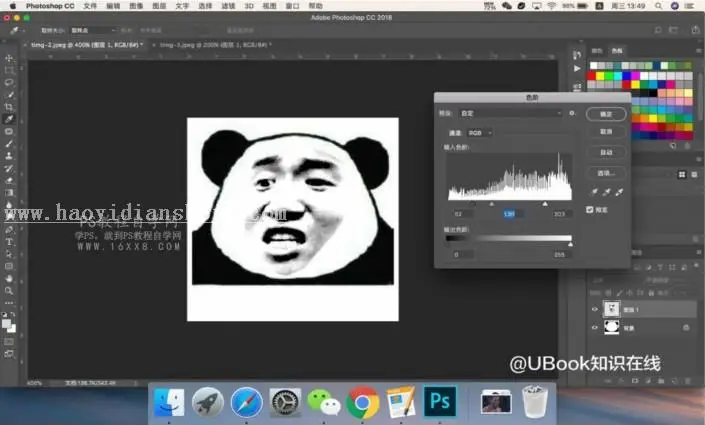Open Launchpad from the Dock
This screenshot has height=425, width=705.
coord(208,402)
